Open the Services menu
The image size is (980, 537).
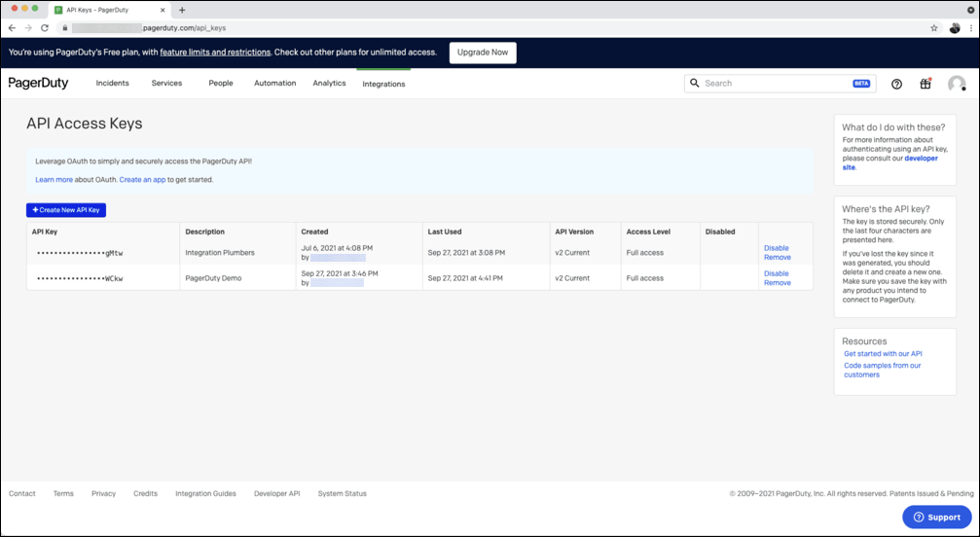(166, 83)
